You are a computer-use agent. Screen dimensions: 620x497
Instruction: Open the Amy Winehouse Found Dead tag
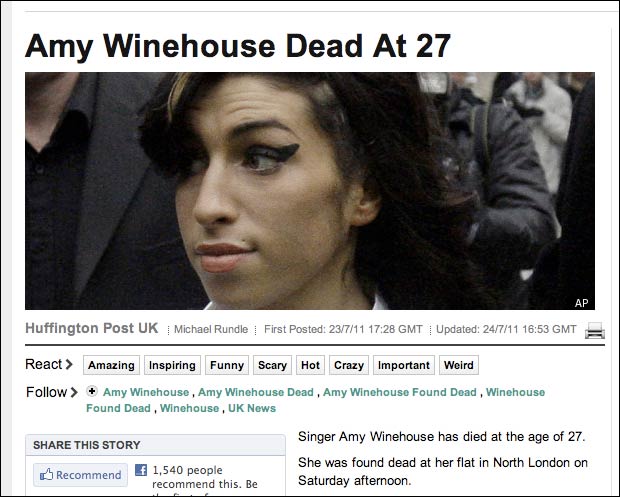399,392
